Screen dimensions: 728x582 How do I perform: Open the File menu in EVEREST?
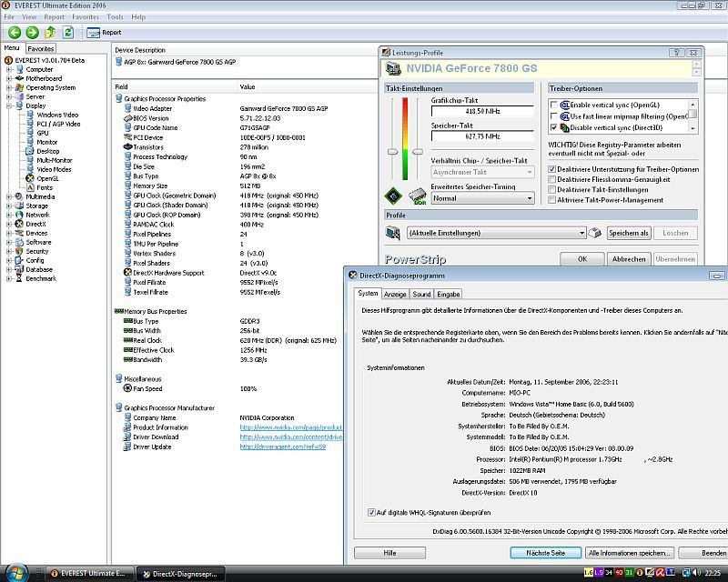(x=9, y=16)
